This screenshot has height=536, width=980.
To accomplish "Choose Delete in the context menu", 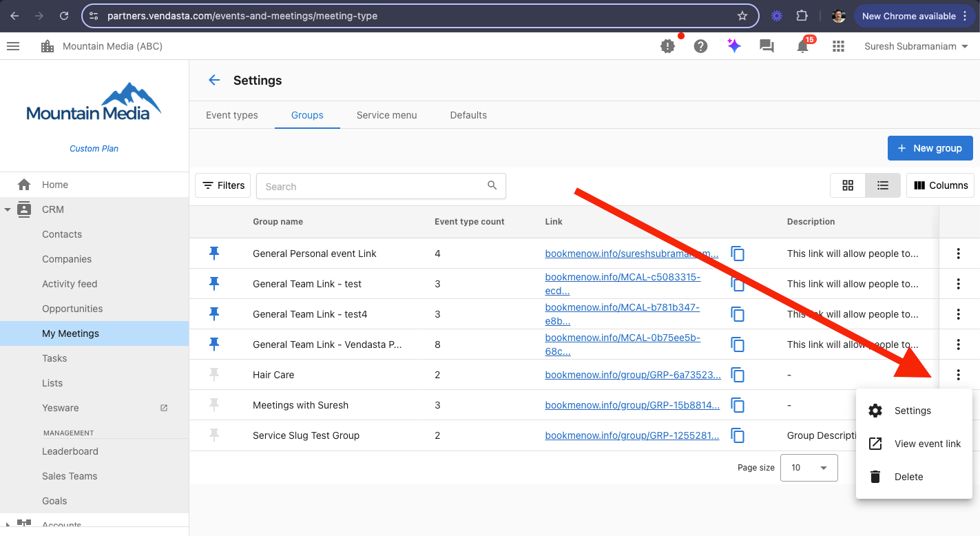I will click(x=914, y=477).
